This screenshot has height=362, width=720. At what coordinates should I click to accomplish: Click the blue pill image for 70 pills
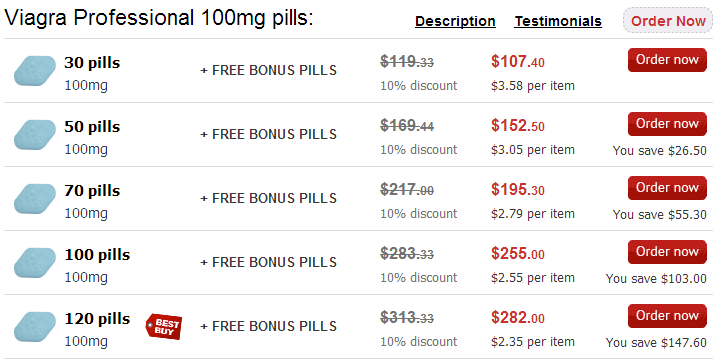click(x=35, y=198)
